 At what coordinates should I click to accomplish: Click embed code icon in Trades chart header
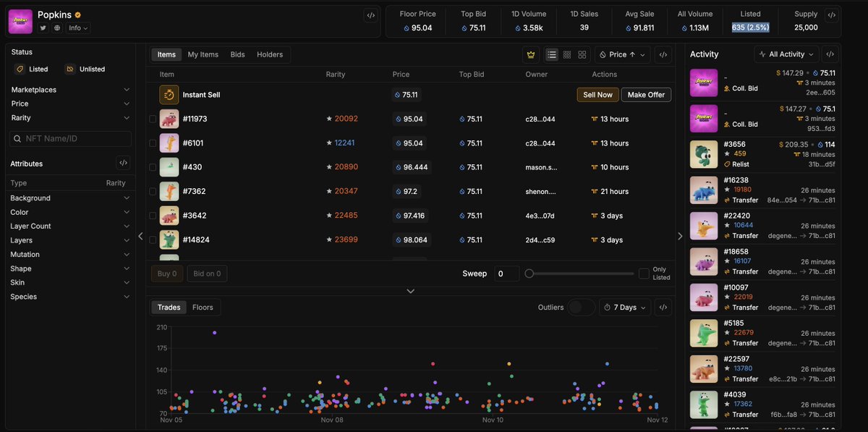click(x=663, y=308)
